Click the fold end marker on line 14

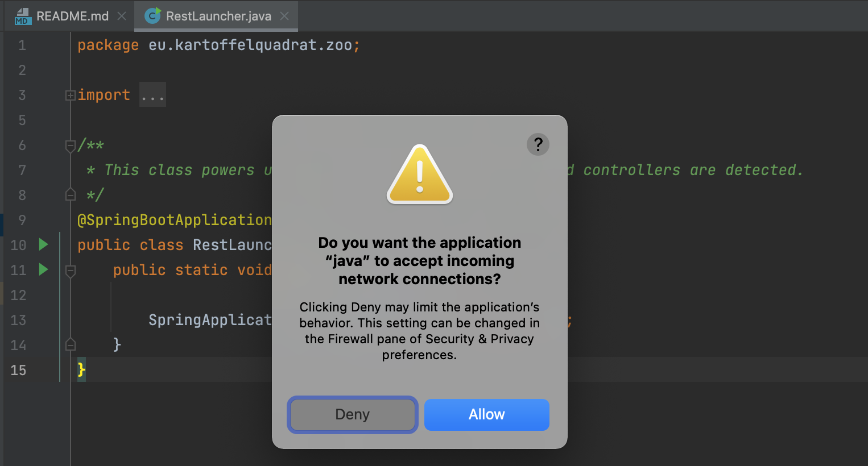pyautogui.click(x=71, y=344)
